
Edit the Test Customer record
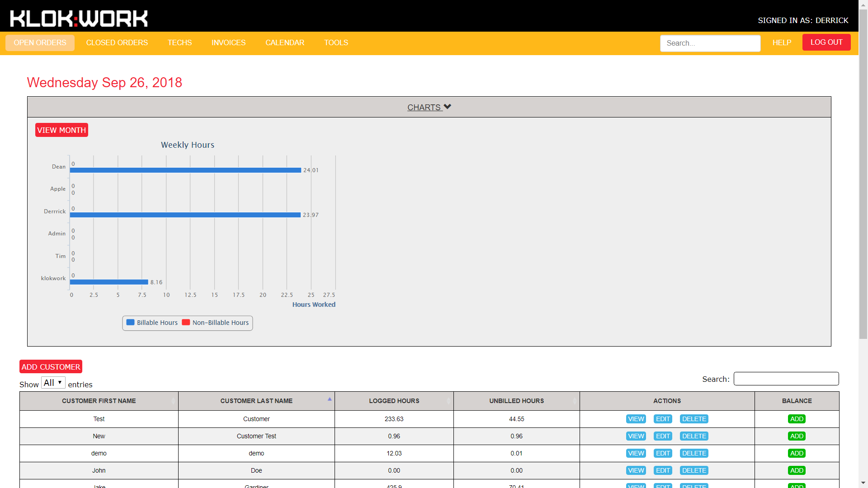pyautogui.click(x=663, y=419)
